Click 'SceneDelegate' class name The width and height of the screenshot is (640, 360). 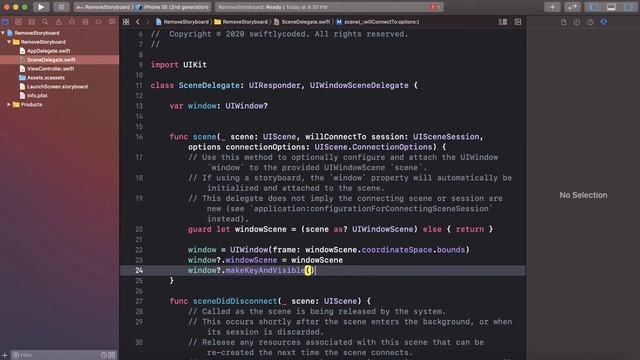(x=209, y=85)
